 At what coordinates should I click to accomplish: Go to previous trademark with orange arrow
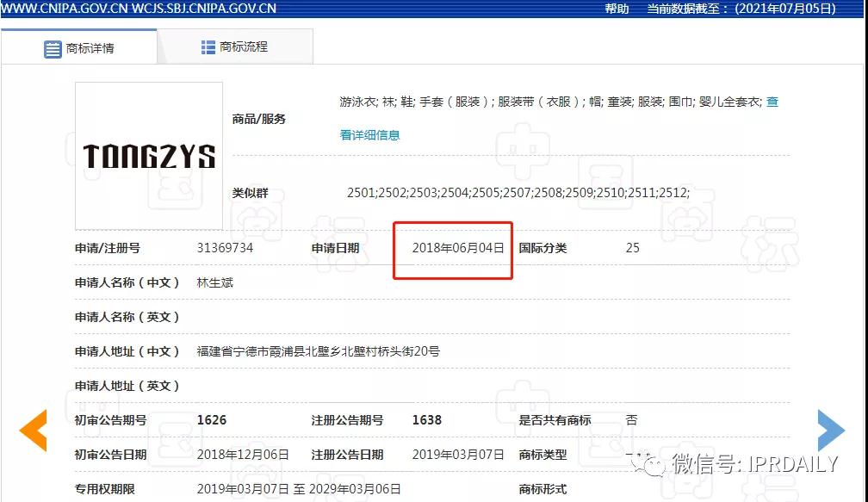coord(34,430)
